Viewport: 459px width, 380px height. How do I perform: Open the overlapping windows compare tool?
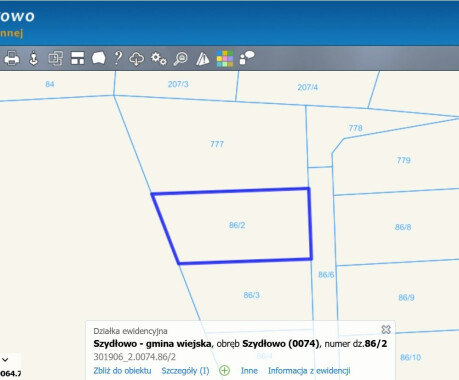[x=56, y=58]
